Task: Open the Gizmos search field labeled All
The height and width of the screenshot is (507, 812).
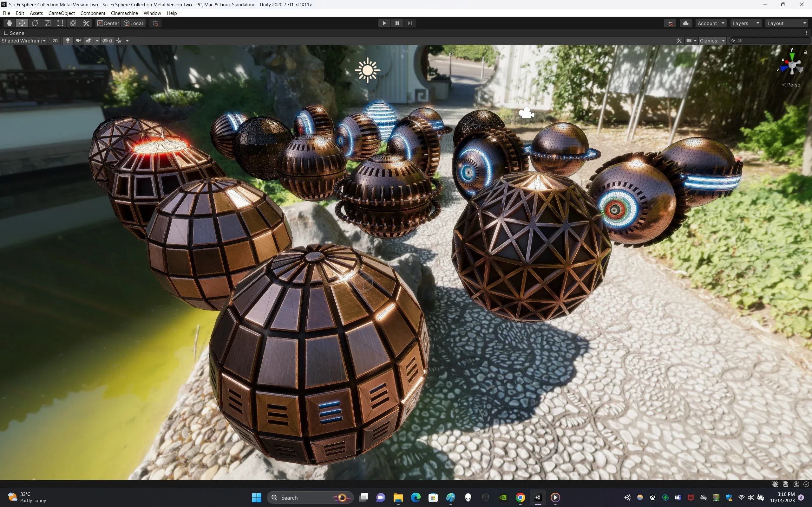Action: coord(768,40)
